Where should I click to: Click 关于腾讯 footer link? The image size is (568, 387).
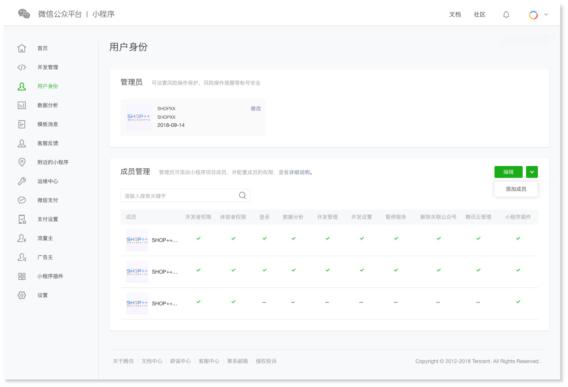[123, 361]
